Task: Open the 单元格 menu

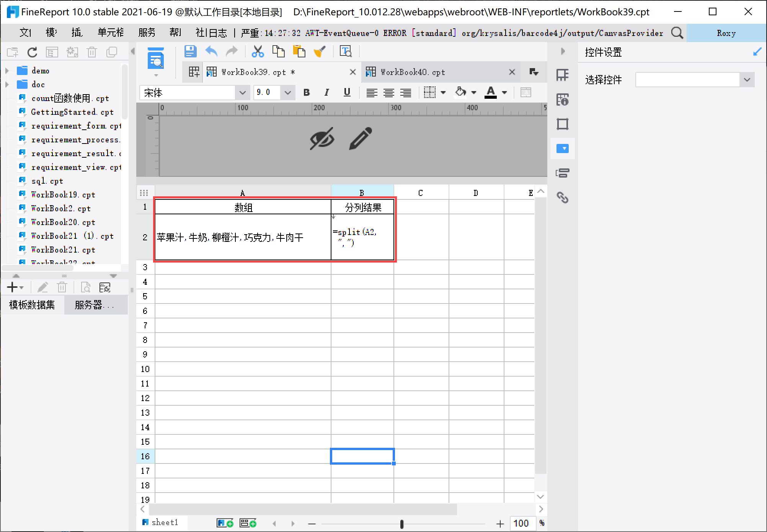Action: 111,33
